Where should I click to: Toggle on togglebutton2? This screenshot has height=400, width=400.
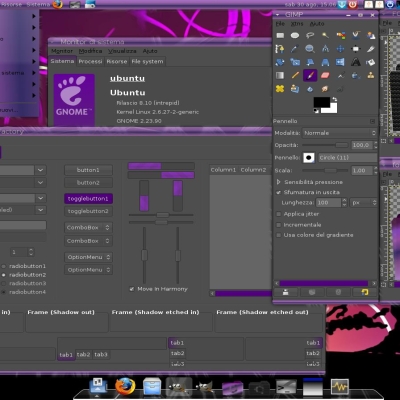[88, 211]
